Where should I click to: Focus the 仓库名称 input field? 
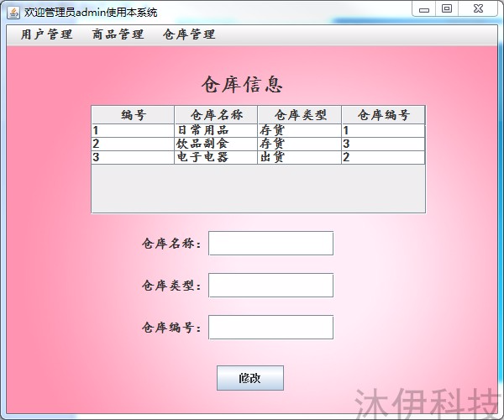click(271, 244)
